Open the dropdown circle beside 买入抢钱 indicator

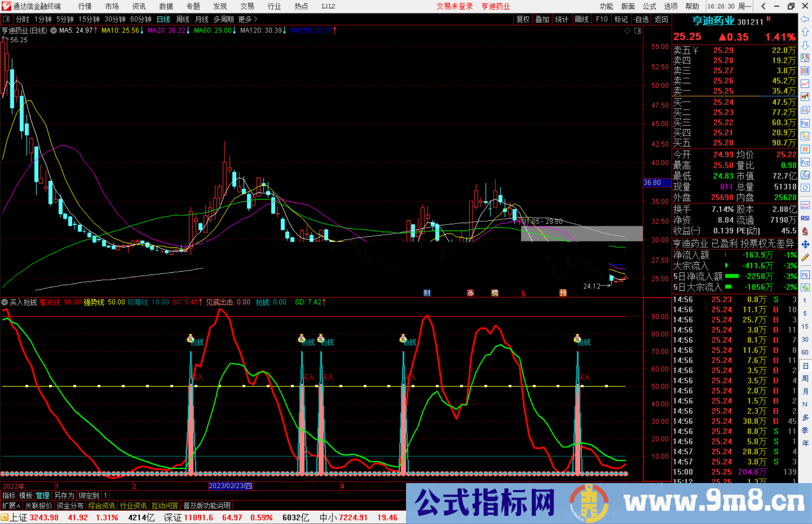pos(5,302)
